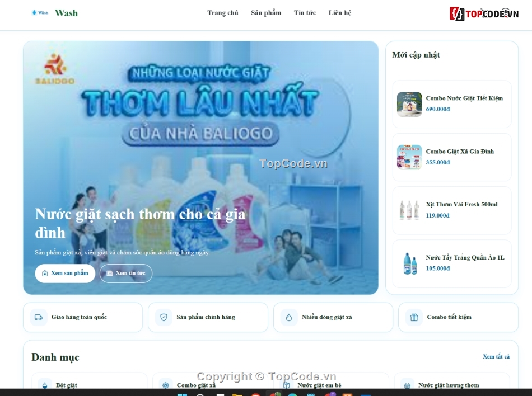Open the Nước giặt hương thơm category
Screen dimensions: 532x396
point(451,381)
